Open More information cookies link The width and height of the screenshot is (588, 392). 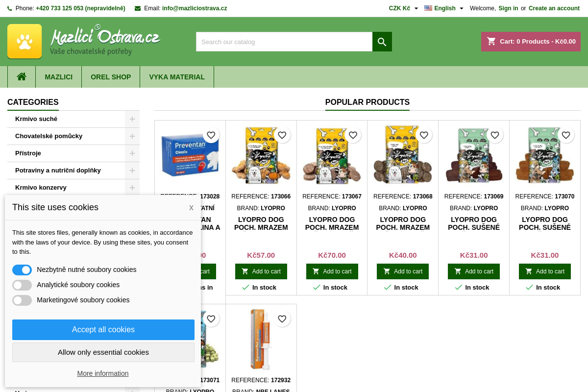point(103,373)
